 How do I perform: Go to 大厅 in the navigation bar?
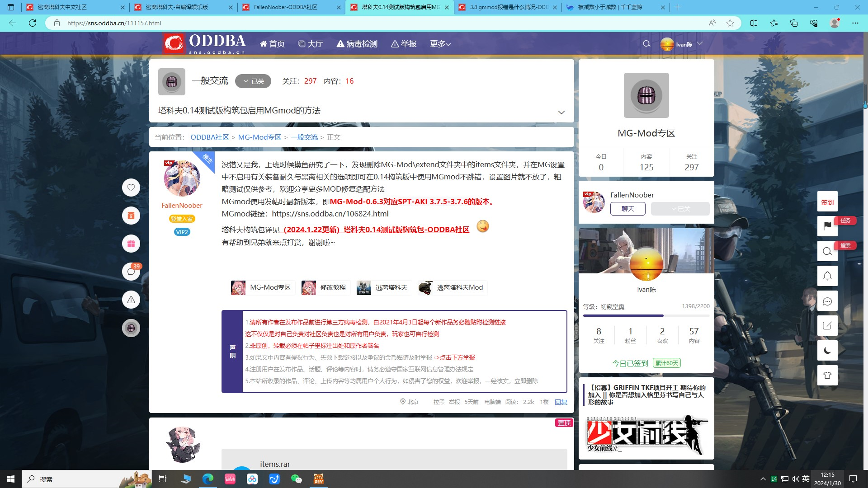click(311, 44)
